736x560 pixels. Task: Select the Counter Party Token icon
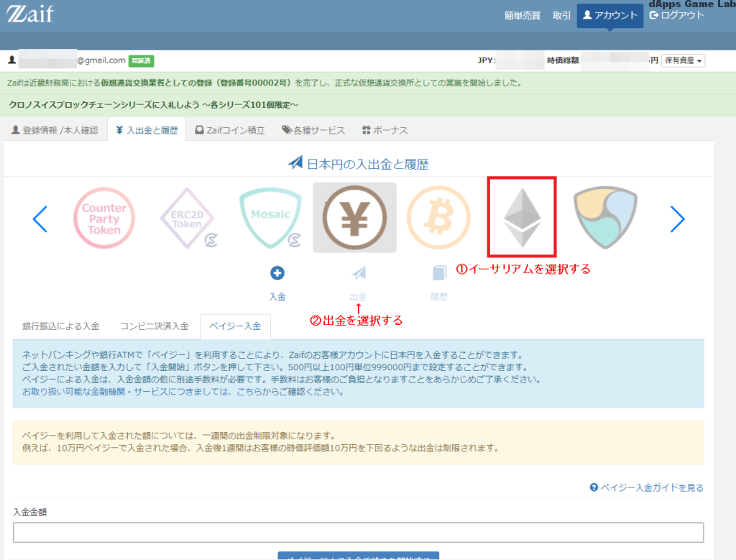click(104, 217)
